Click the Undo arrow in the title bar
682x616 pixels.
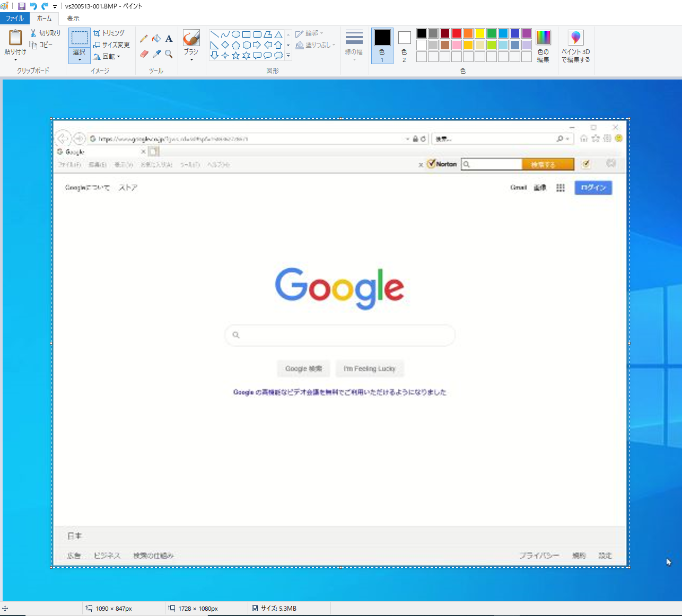point(33,6)
